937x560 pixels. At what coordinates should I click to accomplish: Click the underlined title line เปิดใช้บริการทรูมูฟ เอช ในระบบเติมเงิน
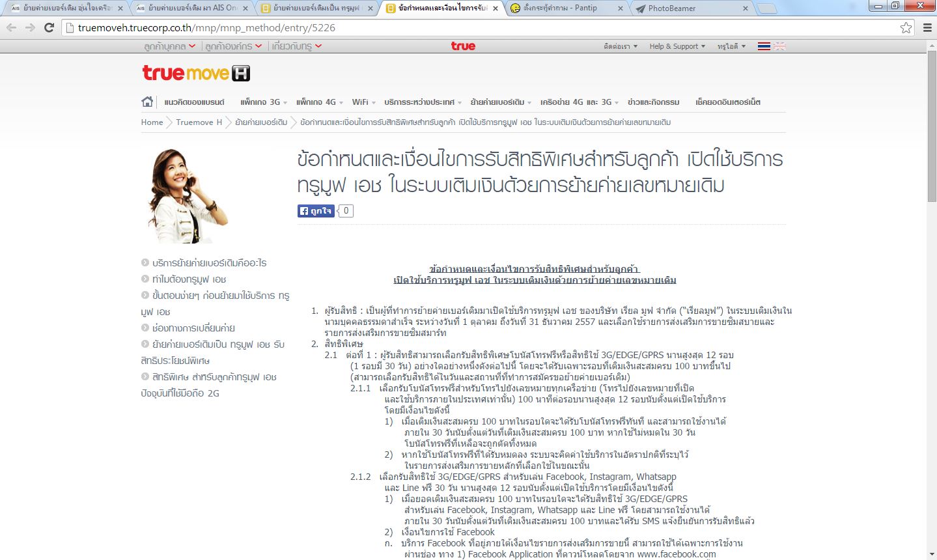tap(535, 280)
